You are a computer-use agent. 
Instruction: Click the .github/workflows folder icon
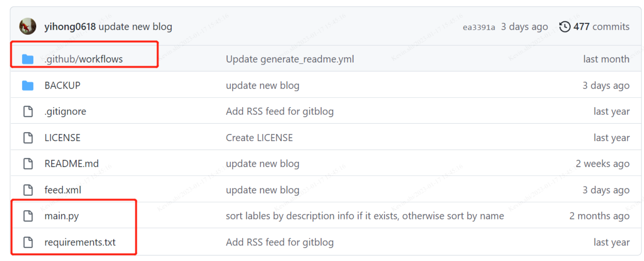coord(28,59)
